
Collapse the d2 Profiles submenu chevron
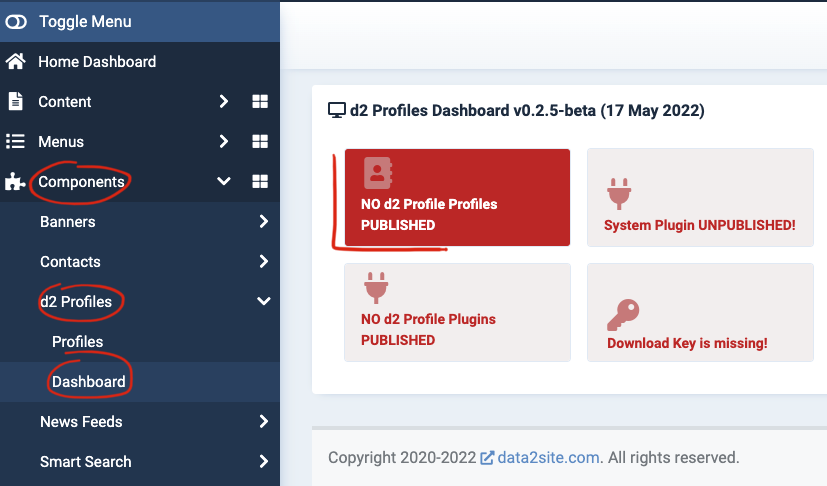[x=264, y=301]
